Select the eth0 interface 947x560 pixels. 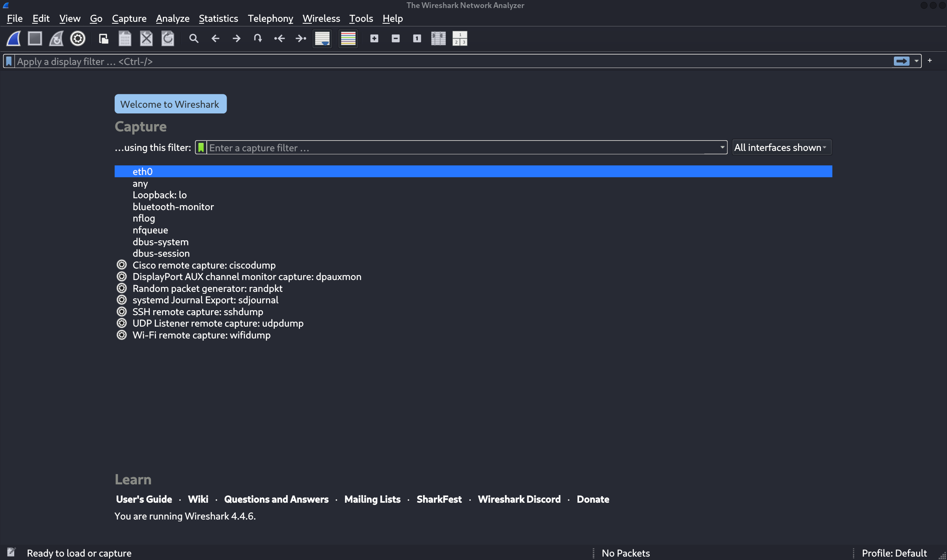(473, 172)
